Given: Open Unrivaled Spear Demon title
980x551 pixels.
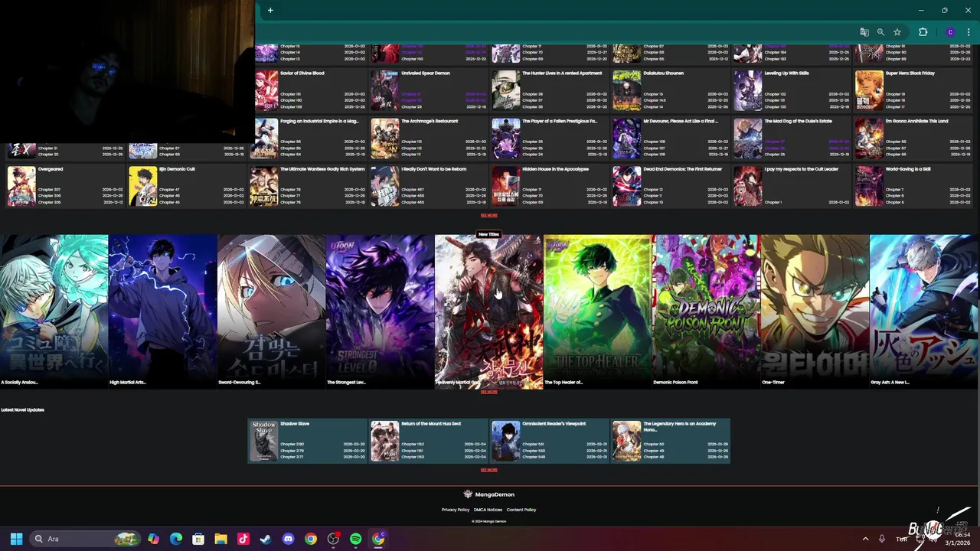Looking at the screenshot, I should click(x=426, y=73).
